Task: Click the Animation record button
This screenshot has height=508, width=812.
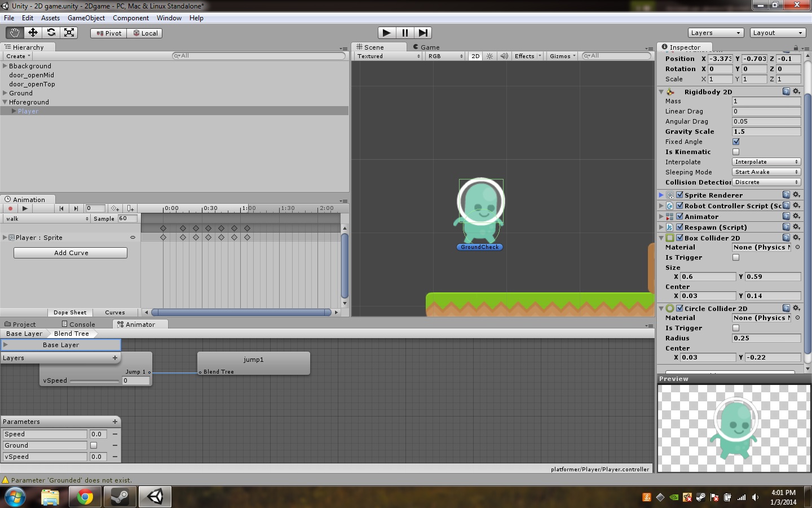Action: pyautogui.click(x=10, y=208)
